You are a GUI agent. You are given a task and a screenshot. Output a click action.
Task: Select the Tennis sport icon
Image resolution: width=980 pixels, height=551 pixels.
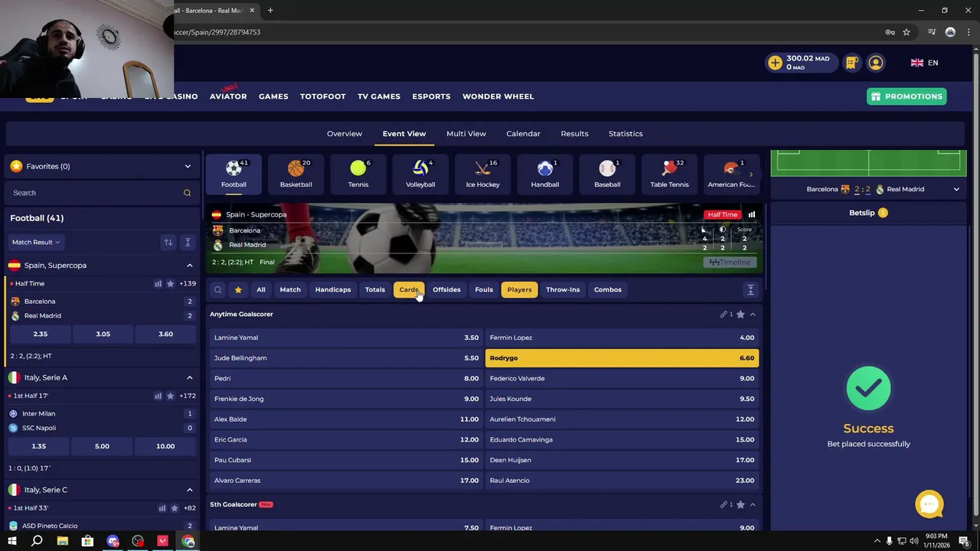(358, 174)
